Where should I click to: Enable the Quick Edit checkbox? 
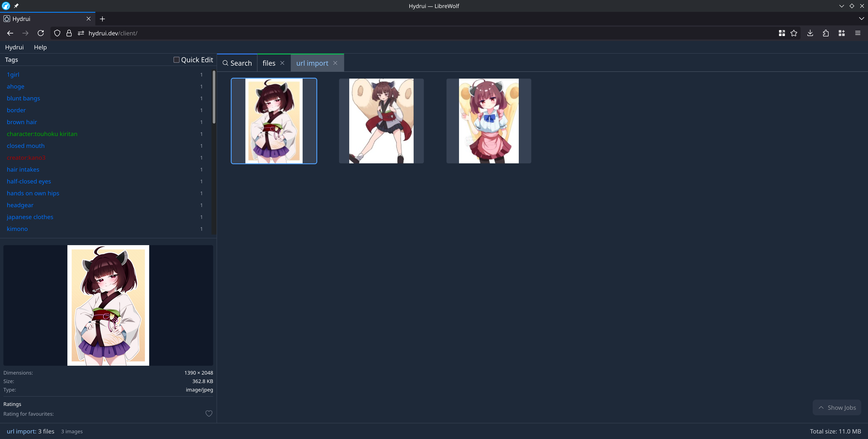tap(176, 60)
